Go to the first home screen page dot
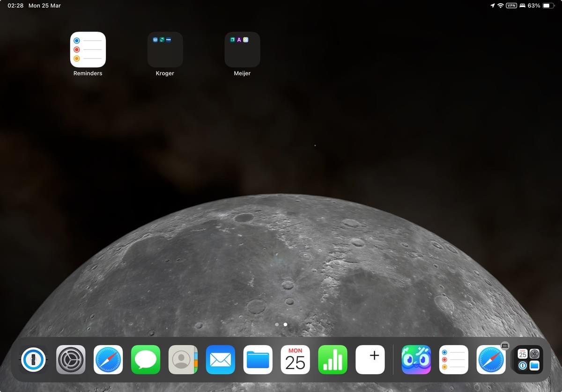 277,324
